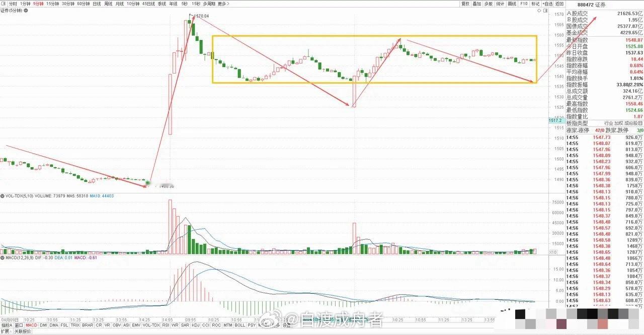Click the panel layout icon before 分时
The height and width of the screenshot is (335, 644).
pyautogui.click(x=4, y=4)
